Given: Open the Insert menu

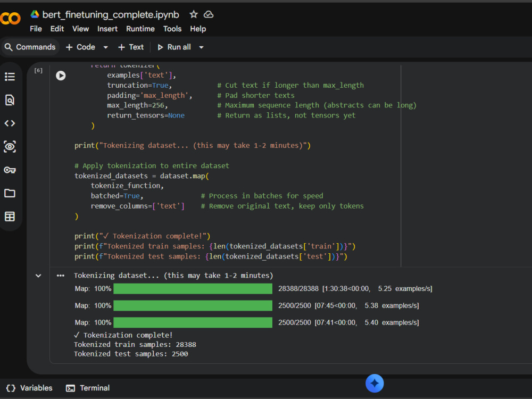Looking at the screenshot, I should 107,29.
